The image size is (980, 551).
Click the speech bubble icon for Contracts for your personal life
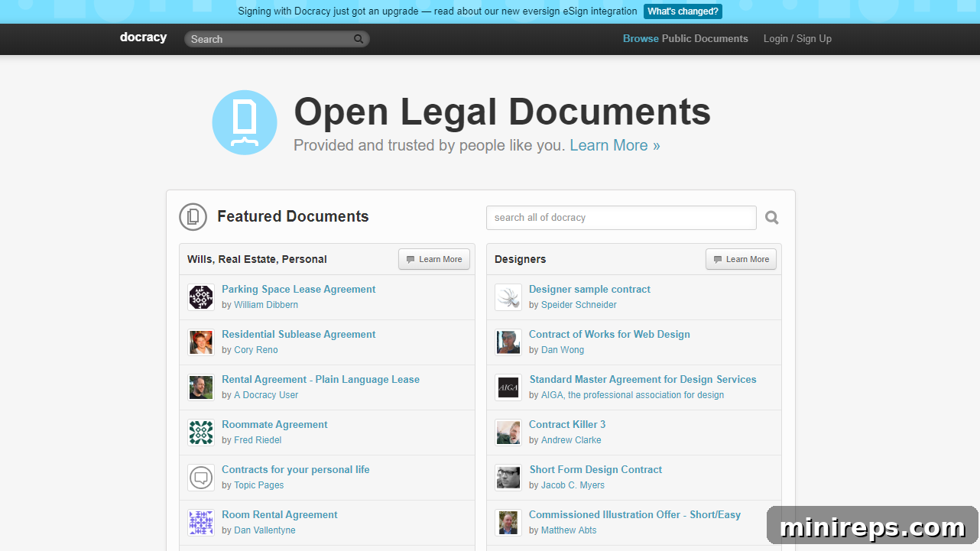click(x=201, y=478)
